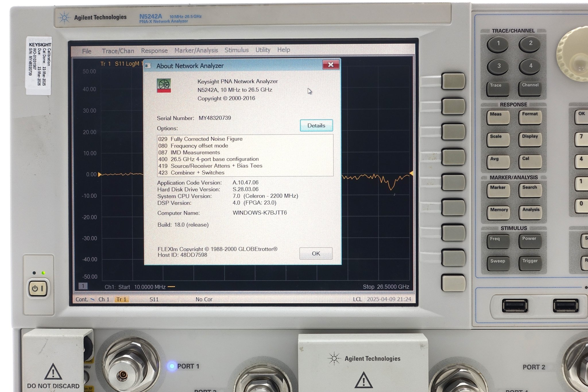Viewport: 588px width, 392px height.
Task: Click the Cont. sweep status indicator
Action: click(x=85, y=299)
